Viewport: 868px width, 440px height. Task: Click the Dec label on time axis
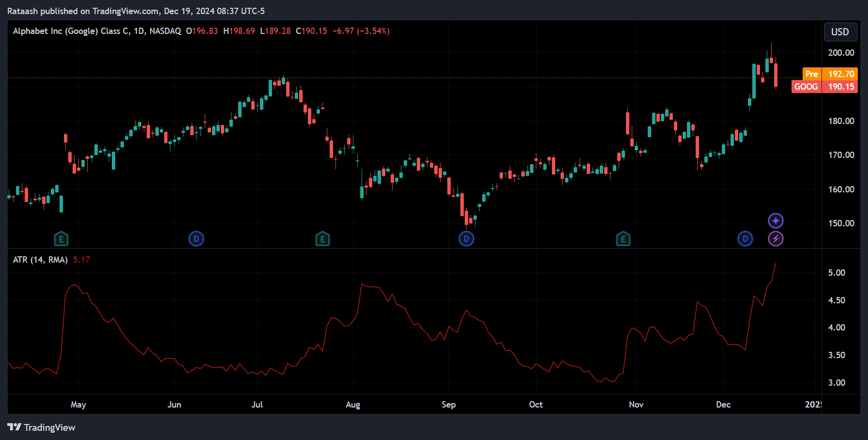[x=723, y=405]
